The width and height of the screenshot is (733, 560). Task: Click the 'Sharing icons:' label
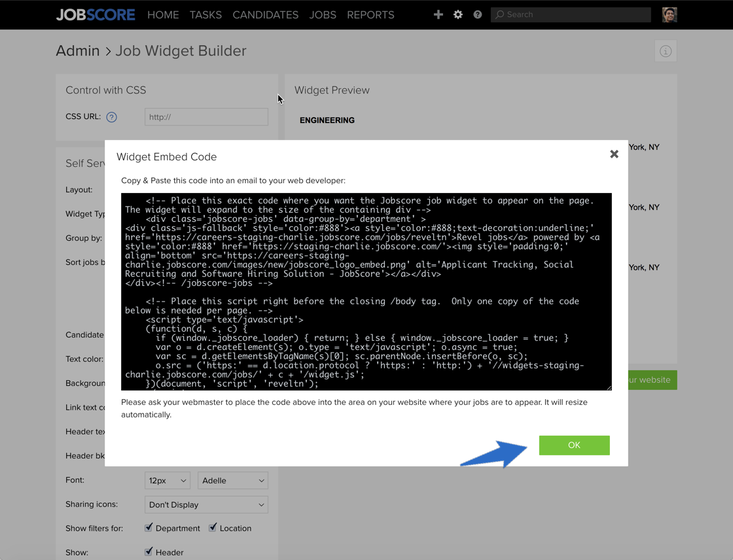(92, 504)
